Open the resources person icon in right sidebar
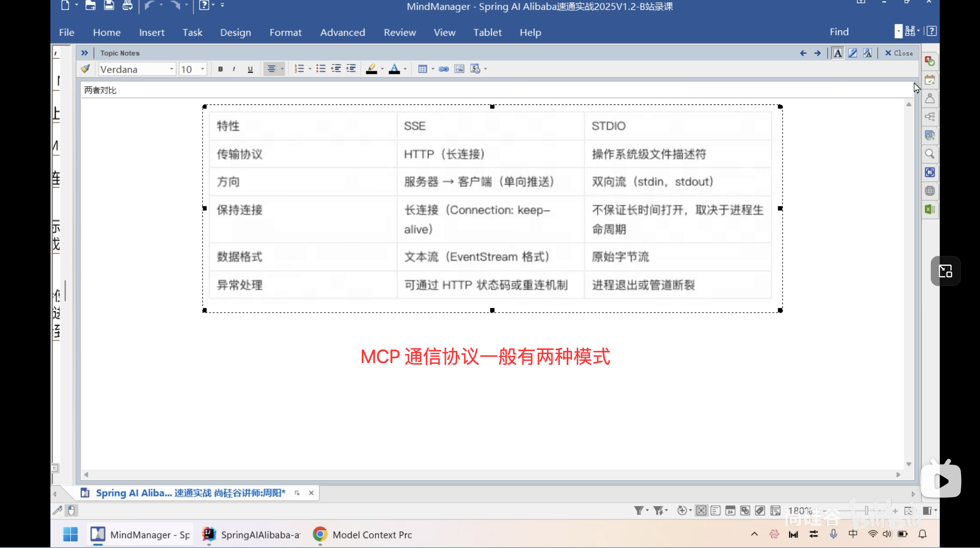This screenshot has width=980, height=548. [x=930, y=98]
